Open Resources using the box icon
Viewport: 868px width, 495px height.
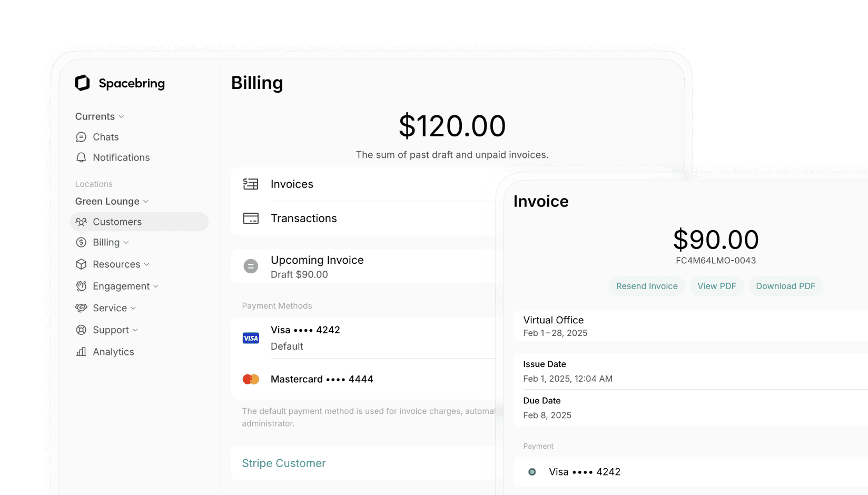click(x=81, y=264)
